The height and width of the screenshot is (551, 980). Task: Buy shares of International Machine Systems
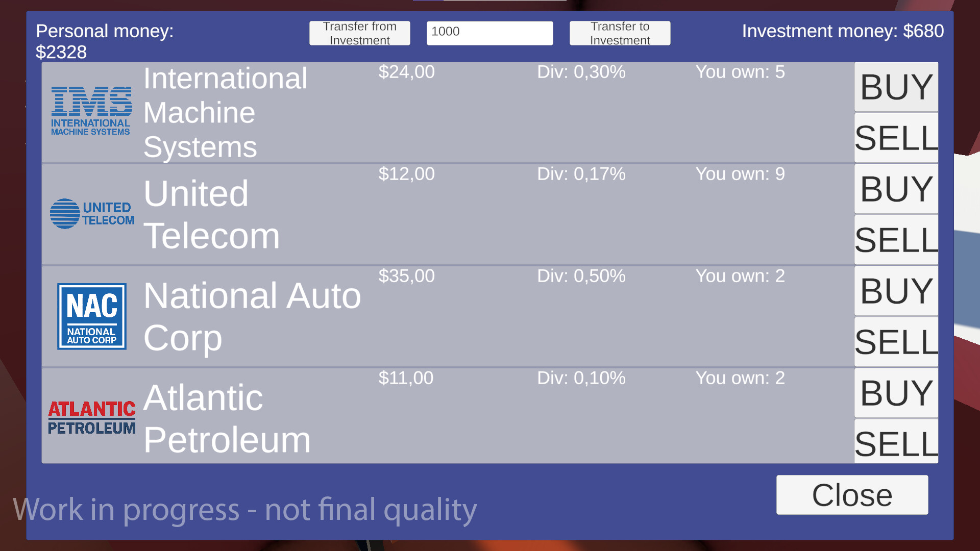click(895, 87)
